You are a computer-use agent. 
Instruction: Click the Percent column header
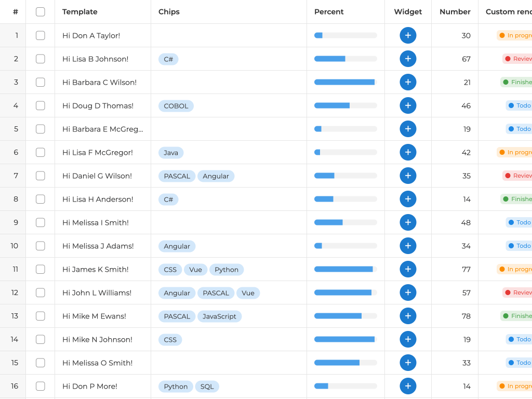click(x=329, y=12)
